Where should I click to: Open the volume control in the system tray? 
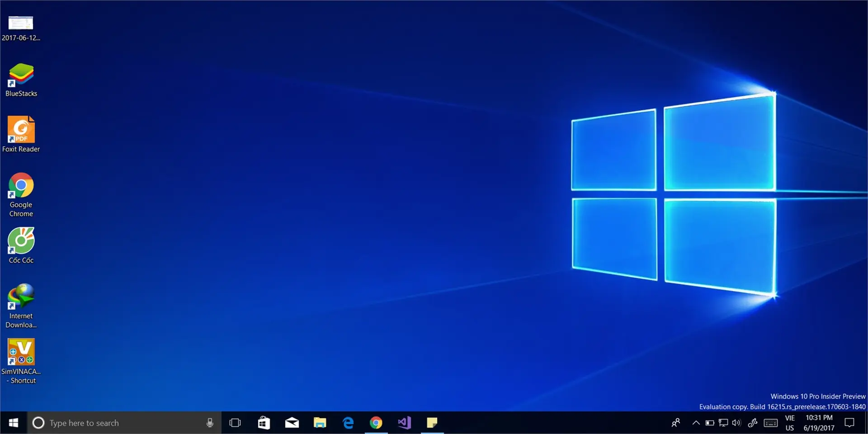(x=737, y=423)
